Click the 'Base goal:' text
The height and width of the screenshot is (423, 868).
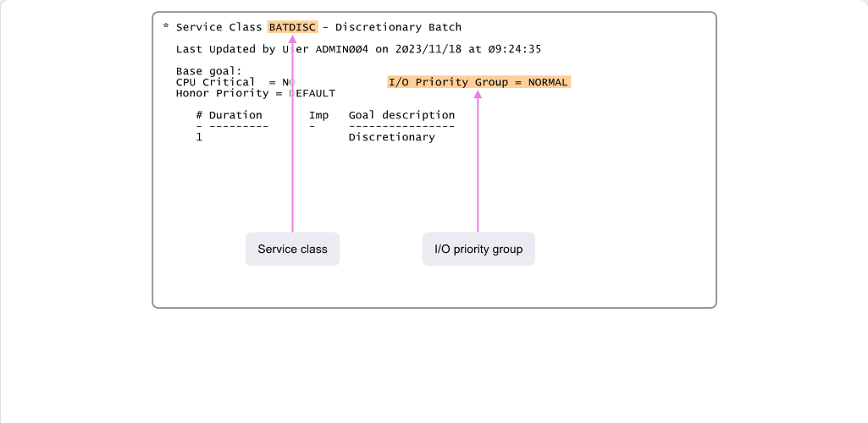[x=208, y=71]
